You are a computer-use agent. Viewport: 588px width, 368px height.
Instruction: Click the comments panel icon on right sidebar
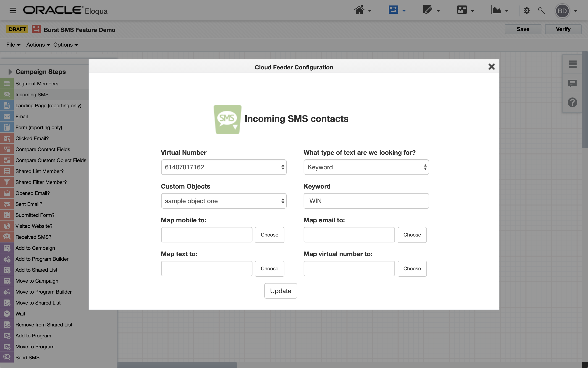[x=572, y=83]
